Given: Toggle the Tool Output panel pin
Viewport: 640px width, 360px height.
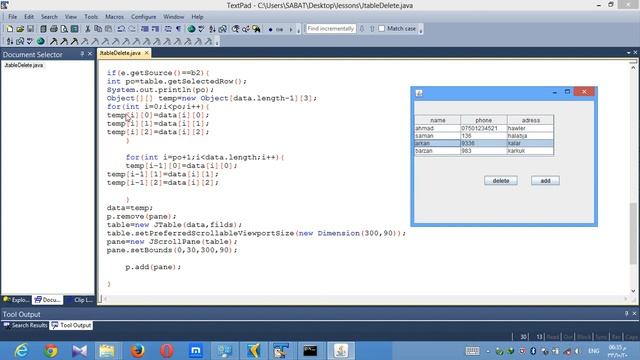Looking at the screenshot, I should coord(627,313).
